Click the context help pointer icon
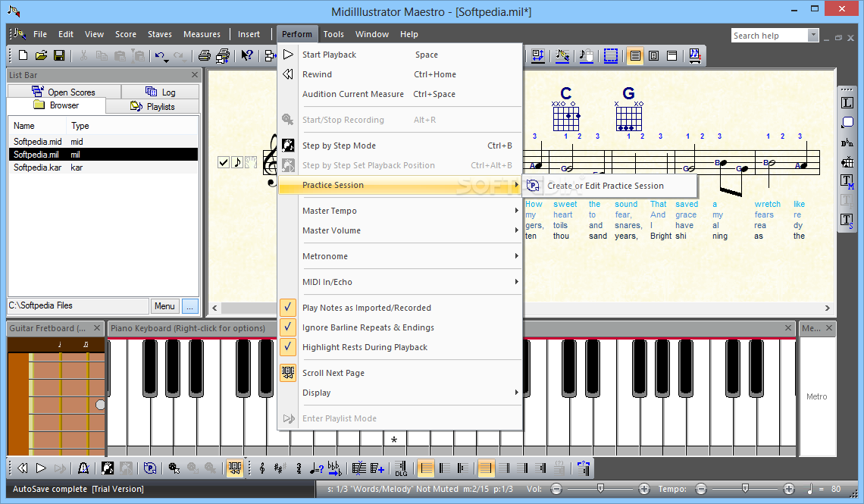Image resolution: width=864 pixels, height=504 pixels. 247,55
